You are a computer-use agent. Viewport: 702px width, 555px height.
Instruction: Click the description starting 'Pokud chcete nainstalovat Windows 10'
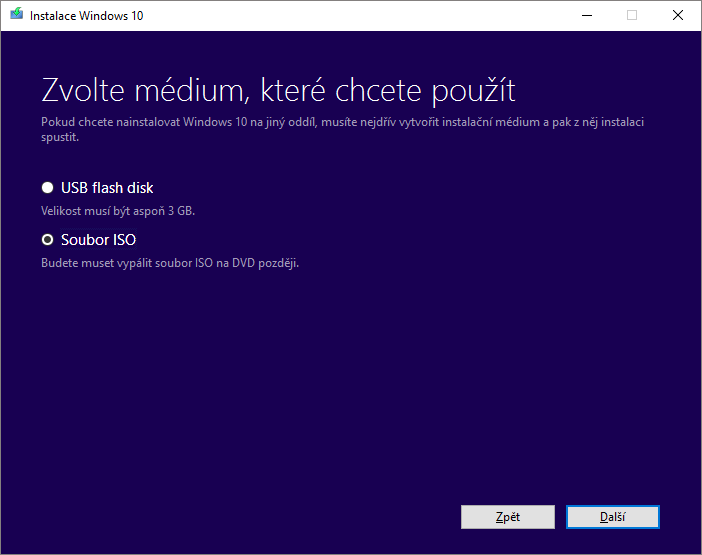(342, 129)
